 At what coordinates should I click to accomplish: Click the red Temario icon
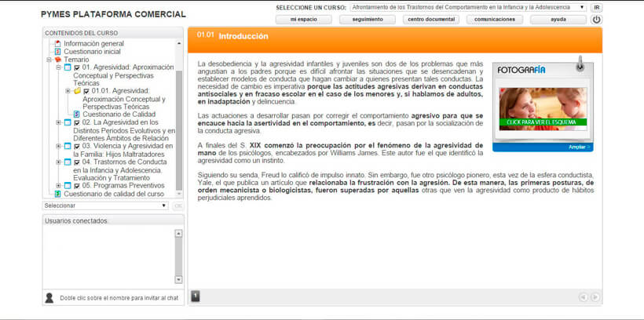[x=58, y=60]
